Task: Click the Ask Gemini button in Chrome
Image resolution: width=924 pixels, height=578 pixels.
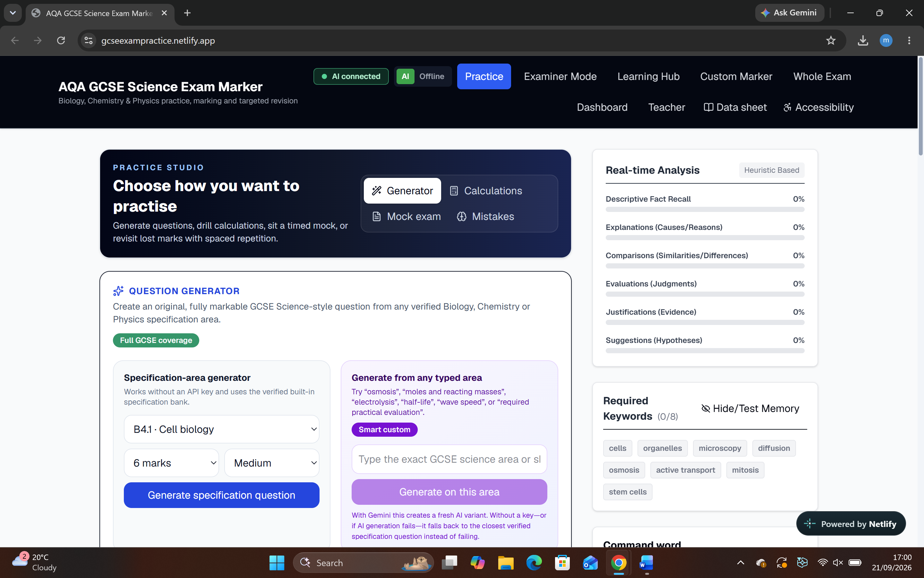Action: coord(789,13)
